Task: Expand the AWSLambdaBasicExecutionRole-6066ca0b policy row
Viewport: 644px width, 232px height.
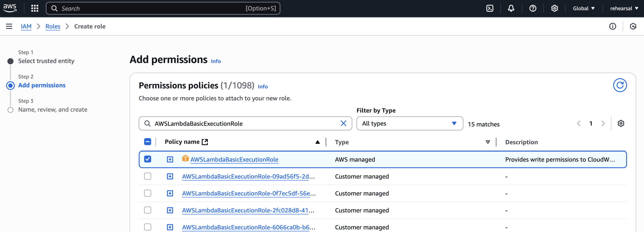Action: 170,227
